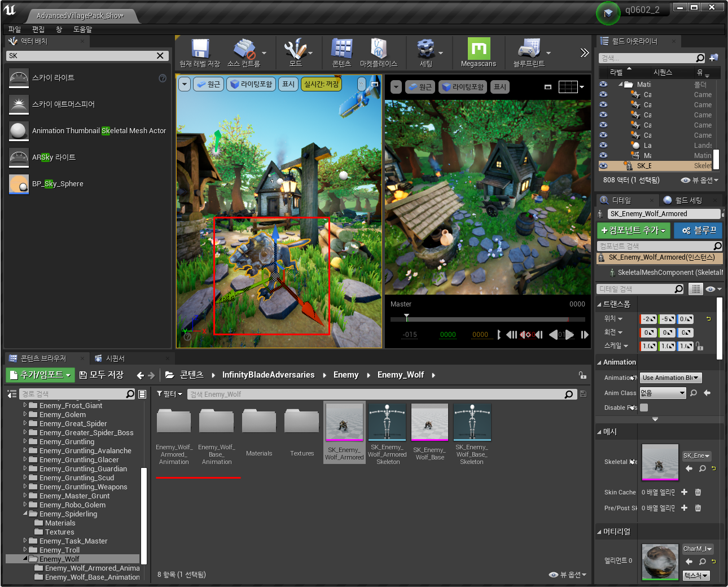Empty the Skin Cache array
This screenshot has width=728, height=587.
698,492
